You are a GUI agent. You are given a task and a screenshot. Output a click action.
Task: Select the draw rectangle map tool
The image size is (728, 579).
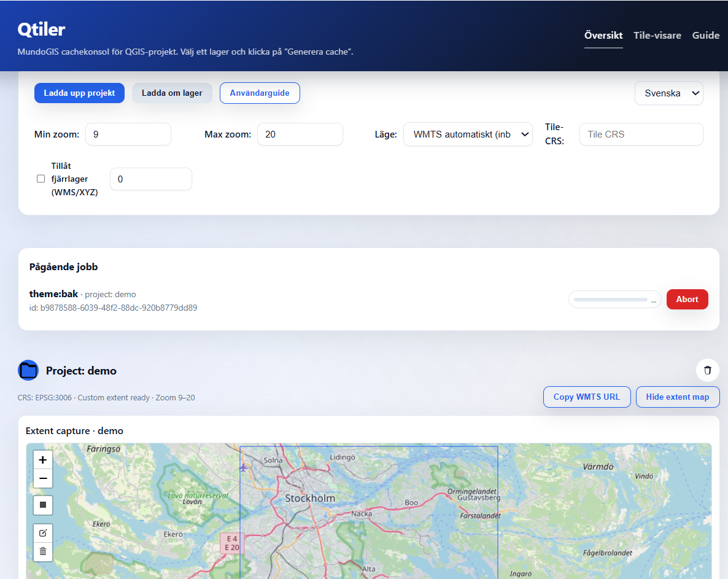pyautogui.click(x=43, y=505)
